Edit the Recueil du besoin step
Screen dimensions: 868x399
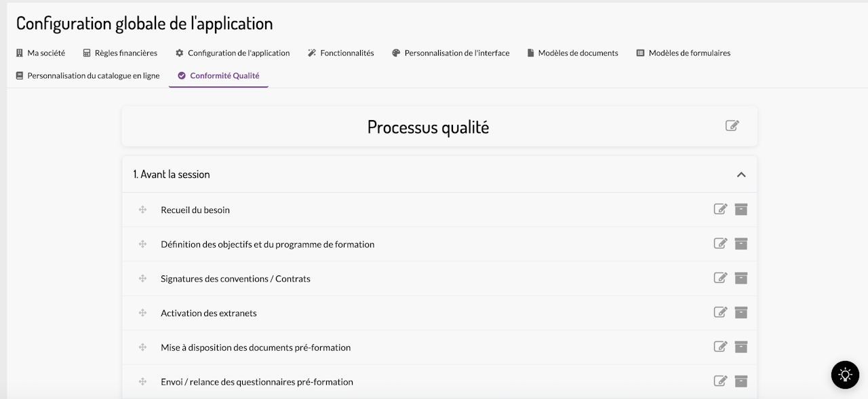pyautogui.click(x=720, y=209)
